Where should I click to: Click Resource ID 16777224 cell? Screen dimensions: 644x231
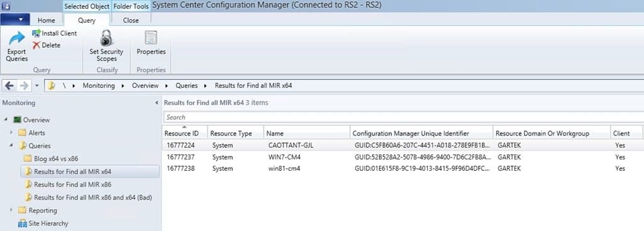[180, 146]
